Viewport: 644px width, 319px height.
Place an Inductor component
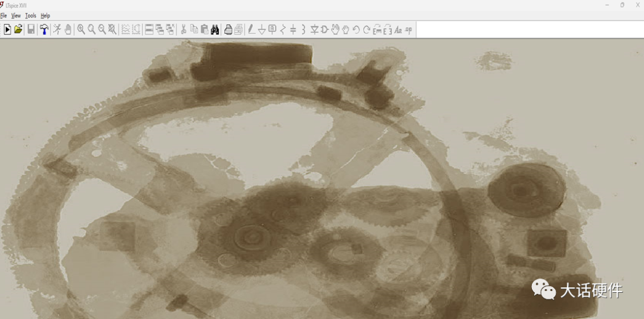[303, 29]
